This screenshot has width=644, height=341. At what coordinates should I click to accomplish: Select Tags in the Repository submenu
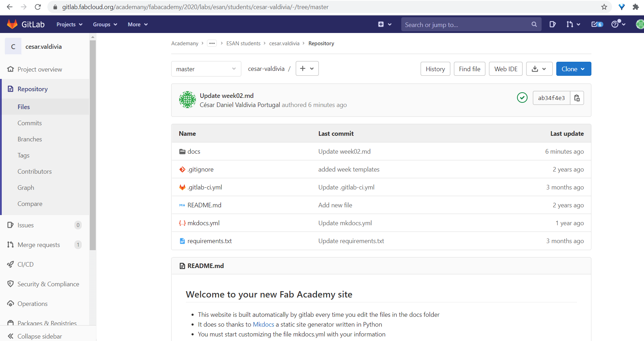pos(24,155)
